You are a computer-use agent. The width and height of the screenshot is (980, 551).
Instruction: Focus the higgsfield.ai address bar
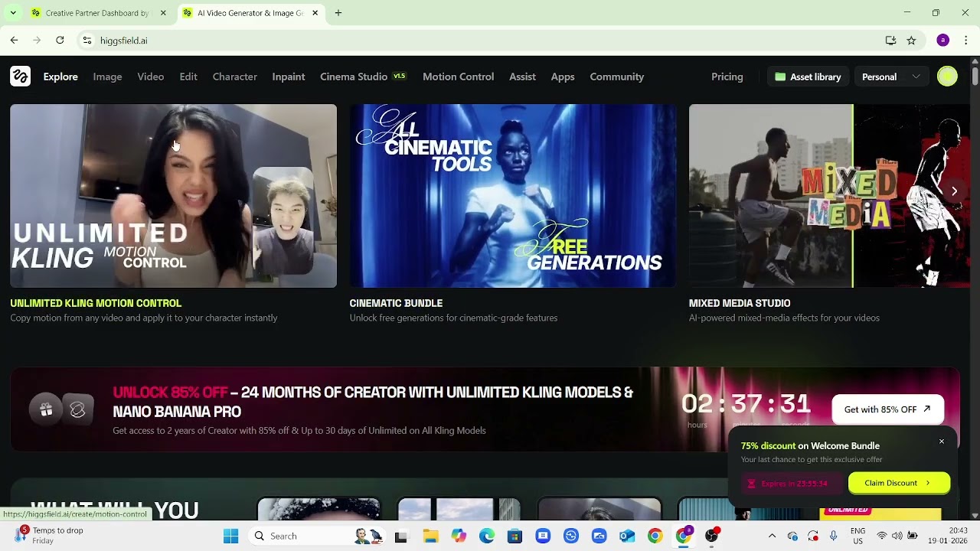482,41
